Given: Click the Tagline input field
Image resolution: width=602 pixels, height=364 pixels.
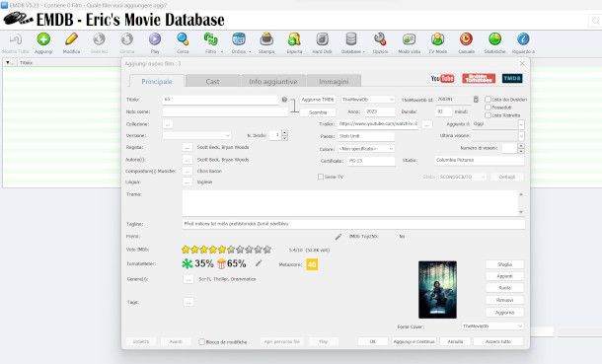Looking at the screenshot, I should click(353, 224).
